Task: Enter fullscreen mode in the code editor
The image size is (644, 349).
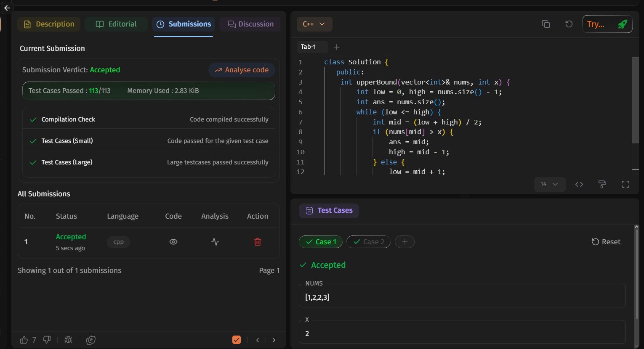Action: tap(625, 184)
